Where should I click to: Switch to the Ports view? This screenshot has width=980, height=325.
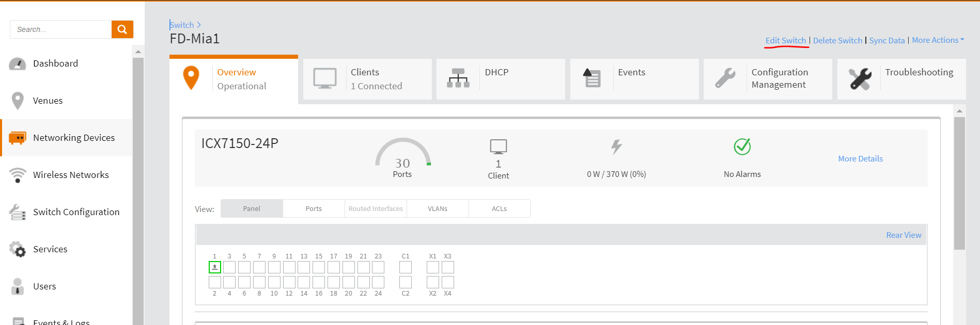(314, 208)
